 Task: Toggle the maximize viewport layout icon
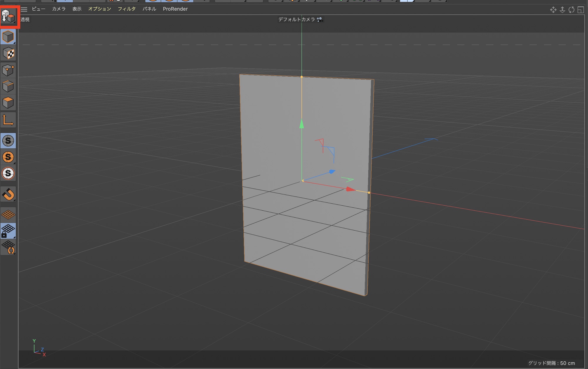pyautogui.click(x=581, y=10)
